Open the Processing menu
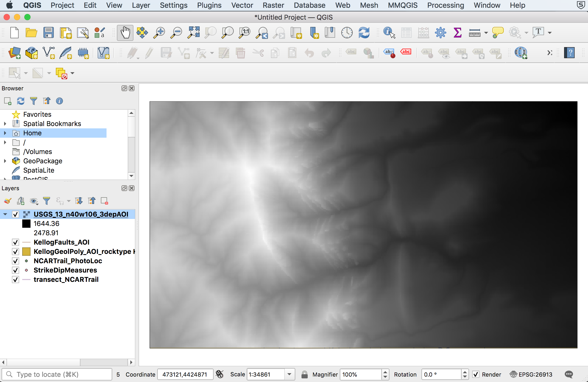The height and width of the screenshot is (382, 588). click(x=445, y=5)
